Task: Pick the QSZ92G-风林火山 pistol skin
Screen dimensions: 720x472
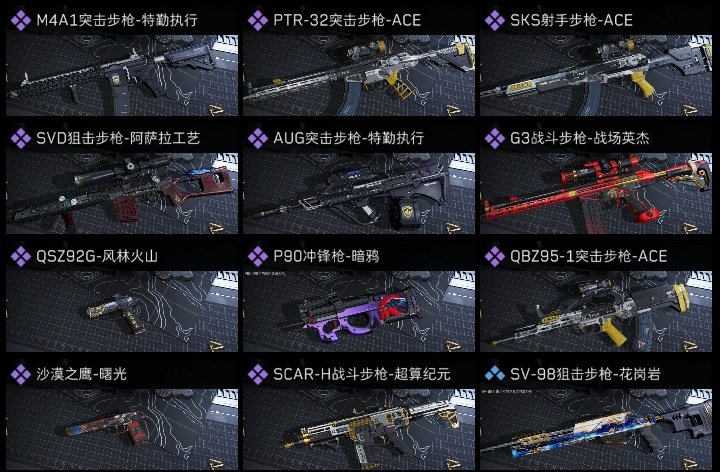Action: coord(122,311)
